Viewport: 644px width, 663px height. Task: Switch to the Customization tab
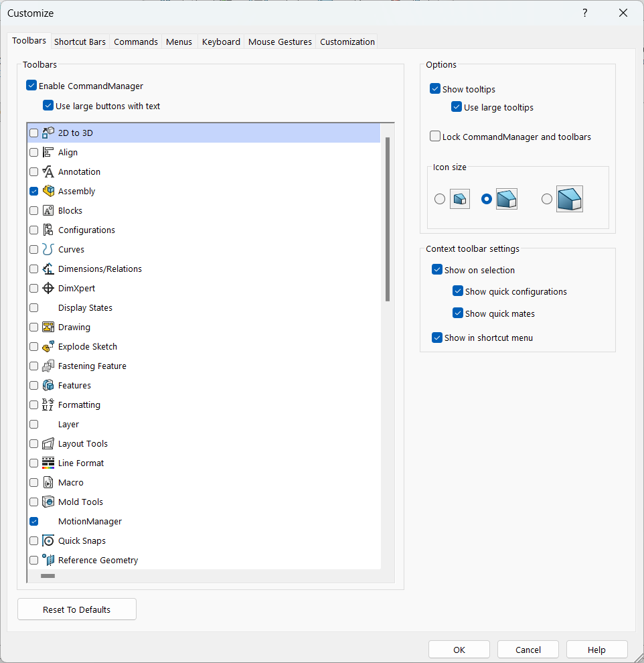coord(347,42)
